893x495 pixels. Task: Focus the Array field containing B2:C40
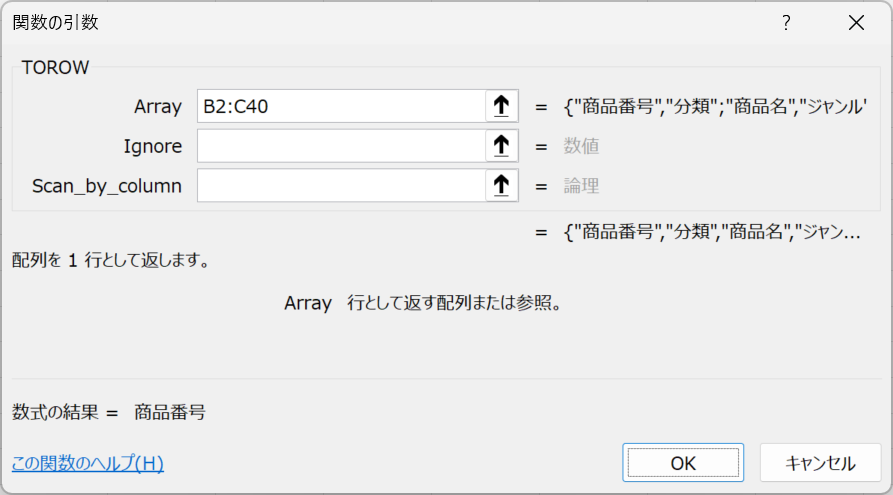[x=341, y=106]
